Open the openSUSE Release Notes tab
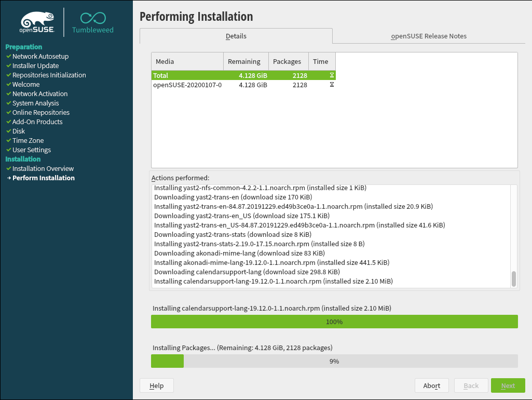 click(x=428, y=36)
